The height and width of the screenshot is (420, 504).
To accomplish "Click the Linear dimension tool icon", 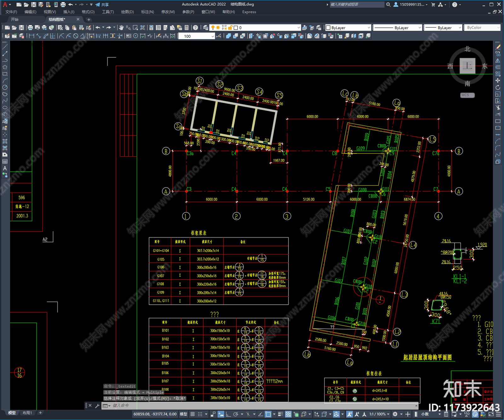I will coord(31,36).
